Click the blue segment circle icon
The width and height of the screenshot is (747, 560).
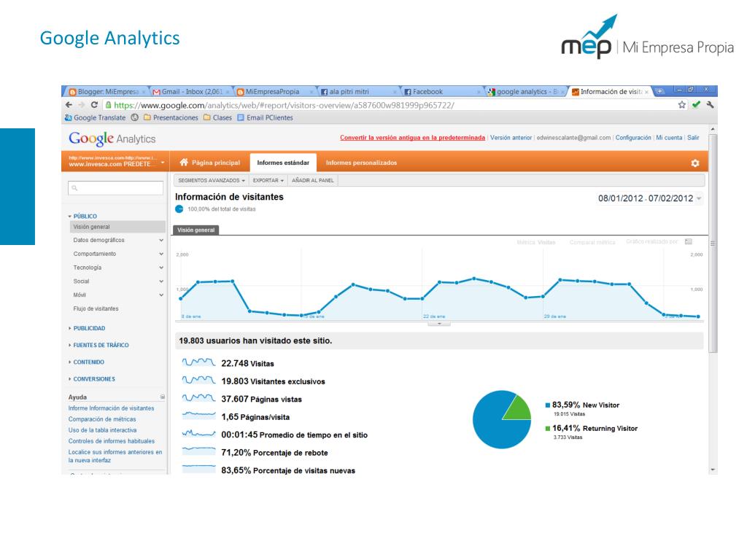tap(179, 209)
